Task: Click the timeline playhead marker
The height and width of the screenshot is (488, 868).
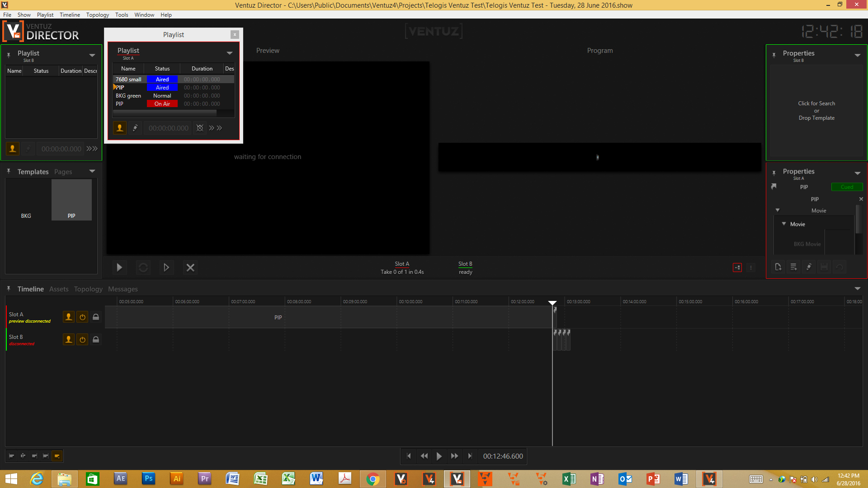Action: tap(552, 303)
